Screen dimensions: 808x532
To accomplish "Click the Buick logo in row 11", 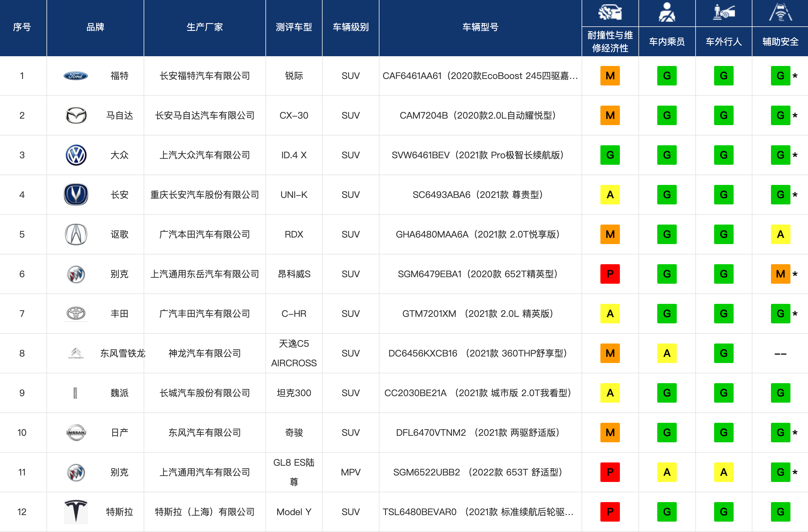I will click(76, 472).
